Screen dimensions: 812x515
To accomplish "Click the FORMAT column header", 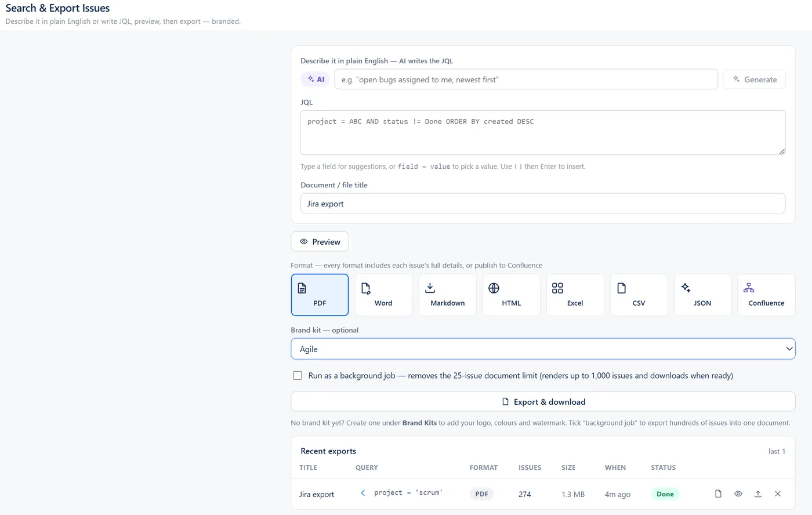I will [x=484, y=467].
